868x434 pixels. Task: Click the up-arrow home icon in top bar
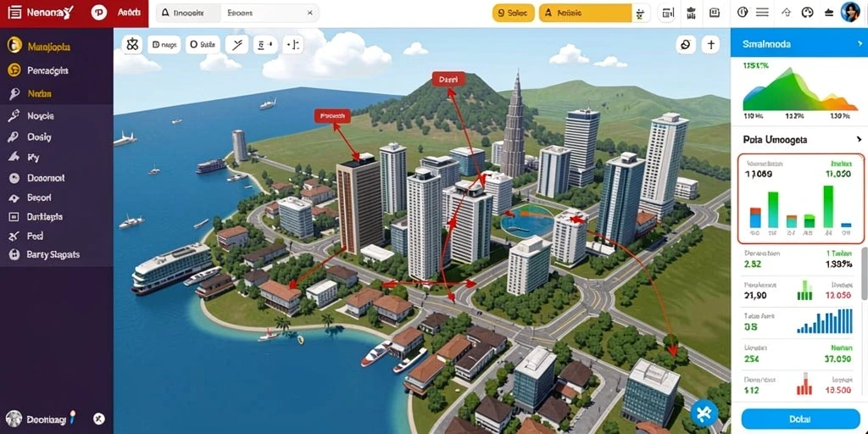[x=786, y=13]
